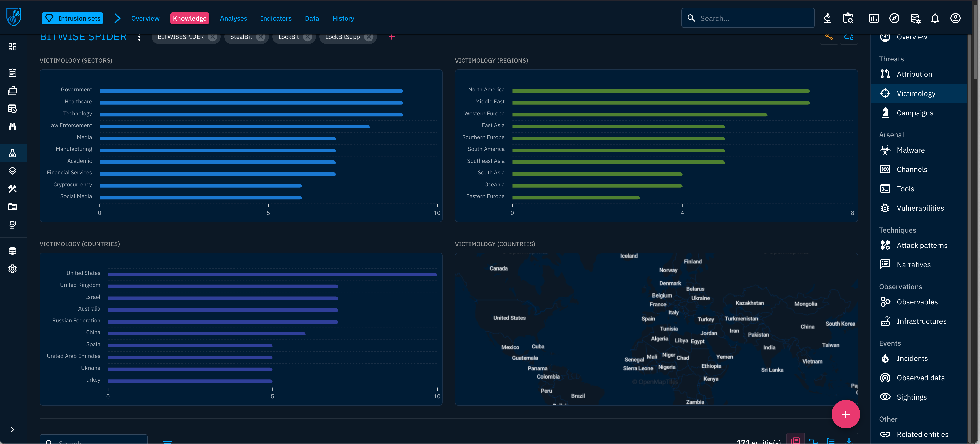Switch to the Analyses tab
The width and height of the screenshot is (980, 444).
click(233, 18)
